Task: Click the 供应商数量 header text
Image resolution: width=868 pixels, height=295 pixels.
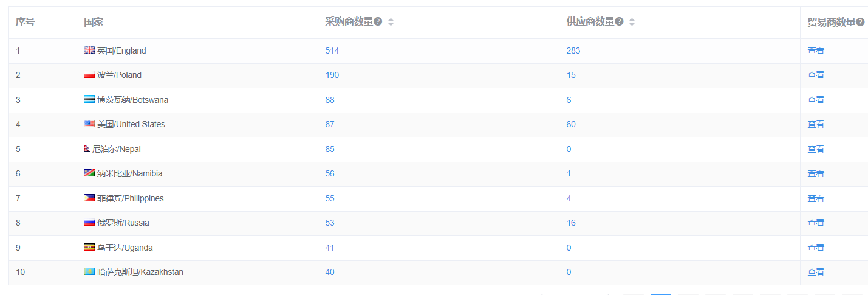Action: pyautogui.click(x=590, y=22)
